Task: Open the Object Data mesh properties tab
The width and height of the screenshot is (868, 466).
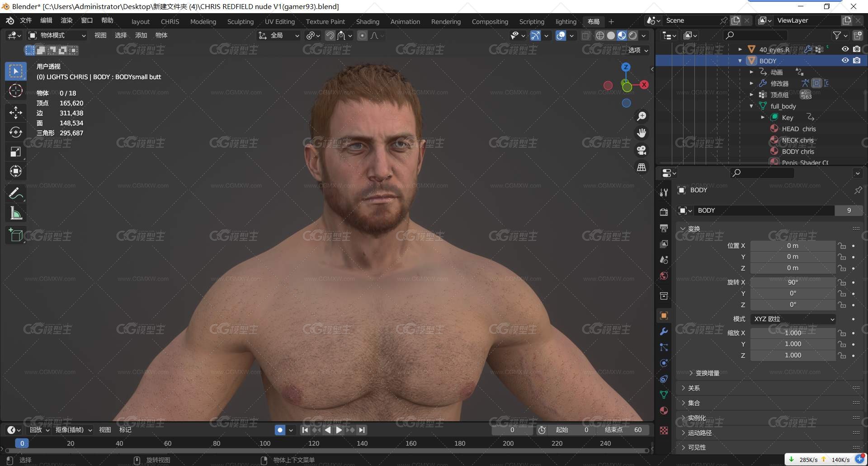Action: 664,395
